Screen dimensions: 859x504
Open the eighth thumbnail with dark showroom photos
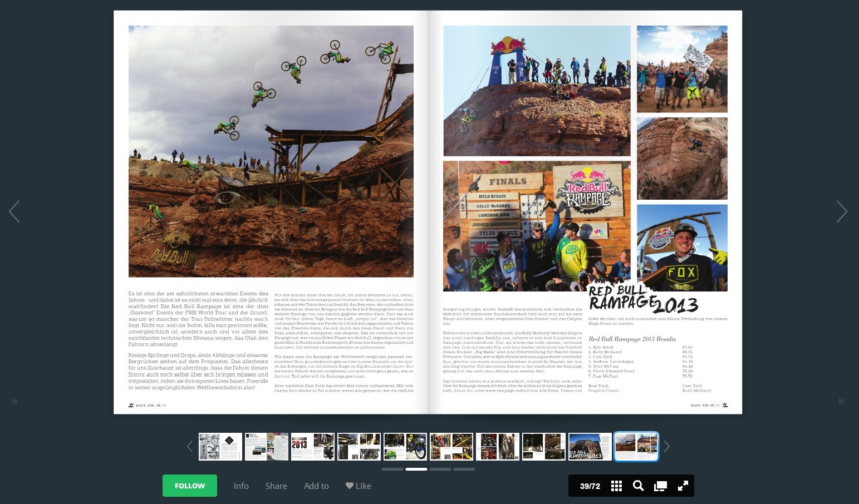click(544, 446)
